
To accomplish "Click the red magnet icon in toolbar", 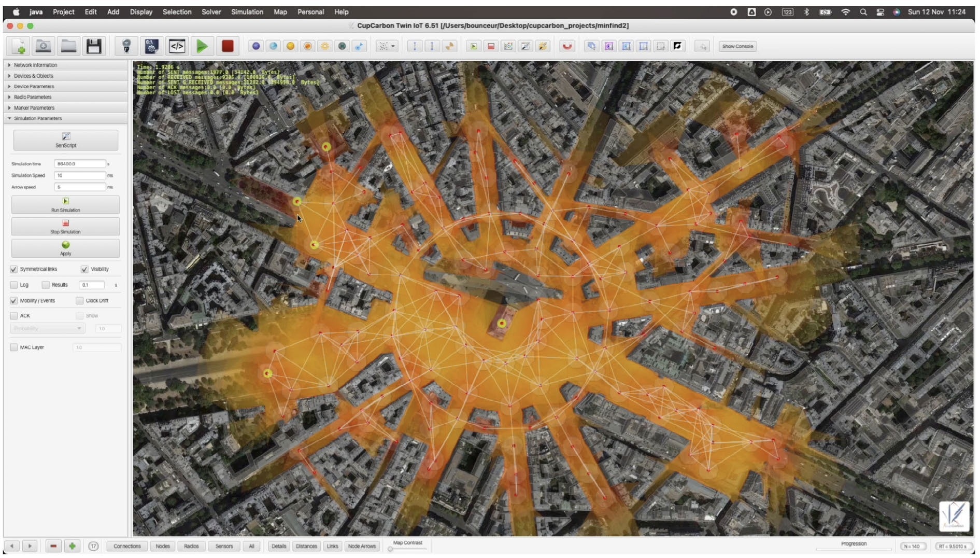I will (x=567, y=46).
